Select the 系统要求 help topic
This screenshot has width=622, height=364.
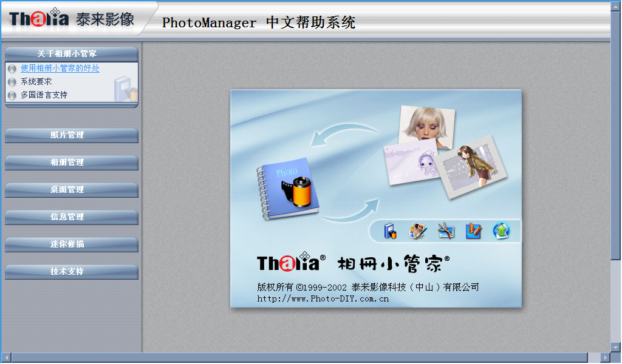click(x=36, y=82)
